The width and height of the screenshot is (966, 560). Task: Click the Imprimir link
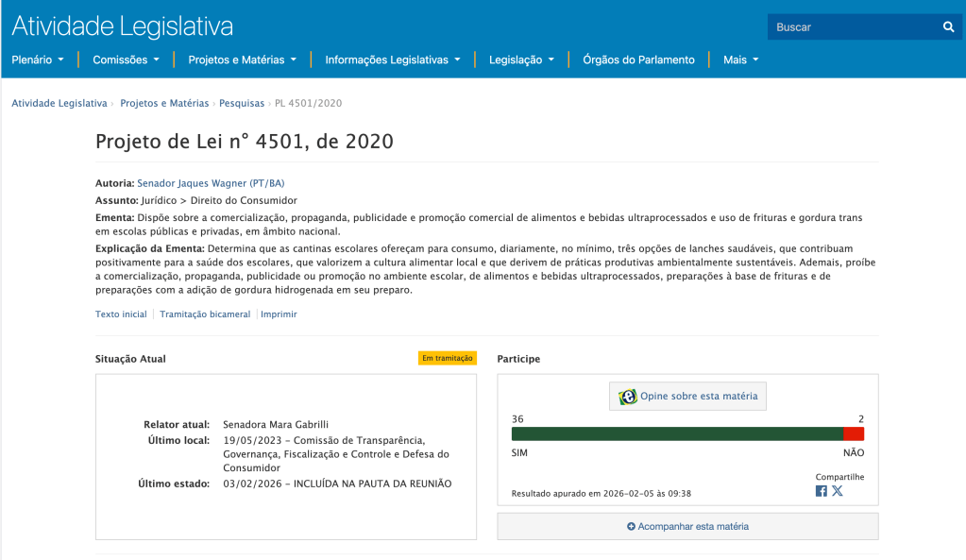pyautogui.click(x=279, y=314)
